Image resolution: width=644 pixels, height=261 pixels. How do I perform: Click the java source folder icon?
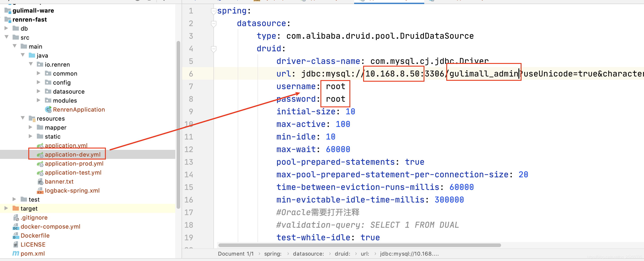[32, 55]
